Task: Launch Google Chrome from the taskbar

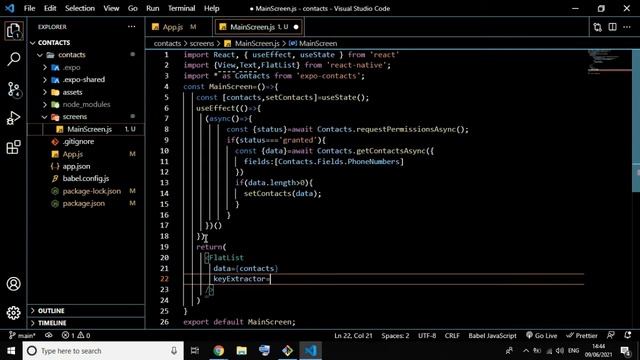Action: pyautogui.click(x=219, y=351)
